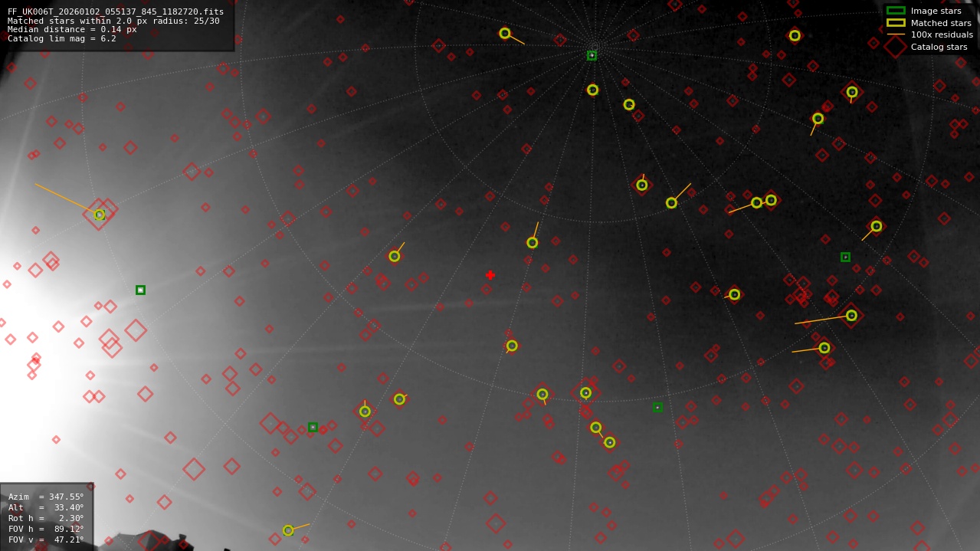This screenshot has height=551, width=980.
Task: Click the 'Image stars' legend label
Action: [x=936, y=11]
